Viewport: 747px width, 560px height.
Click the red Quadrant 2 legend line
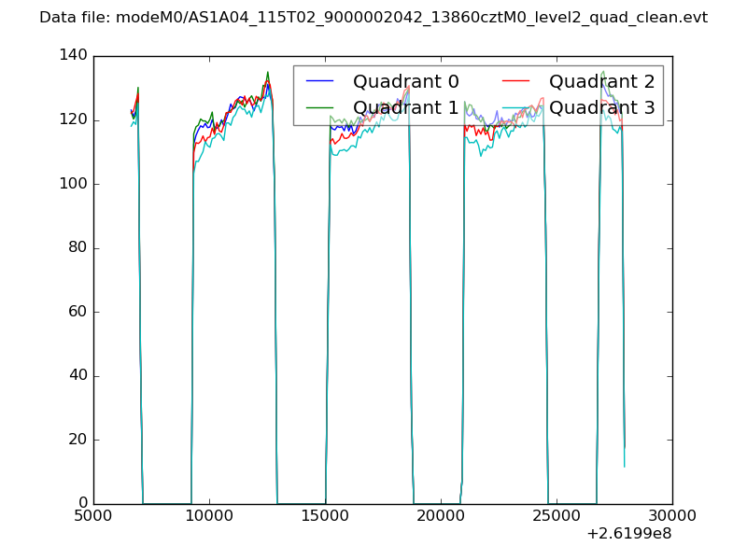[x=517, y=81]
